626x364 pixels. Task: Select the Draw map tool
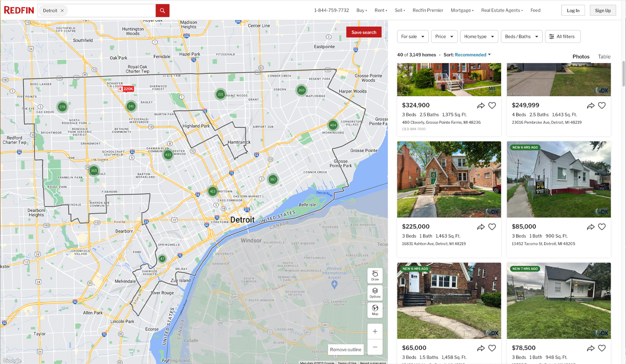coord(375,275)
